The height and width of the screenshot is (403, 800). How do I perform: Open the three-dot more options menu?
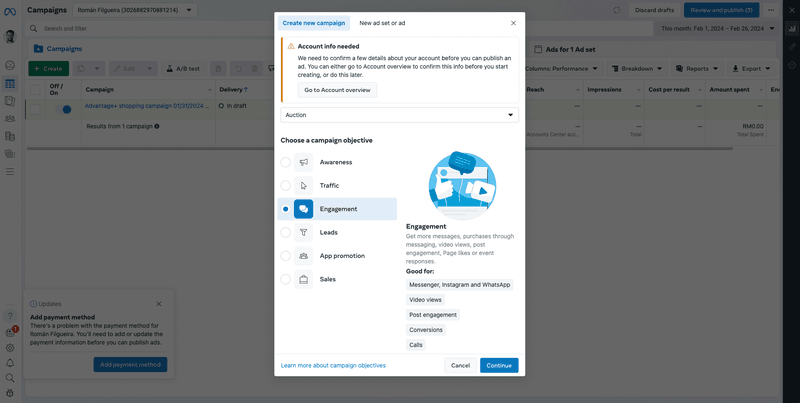click(x=771, y=10)
